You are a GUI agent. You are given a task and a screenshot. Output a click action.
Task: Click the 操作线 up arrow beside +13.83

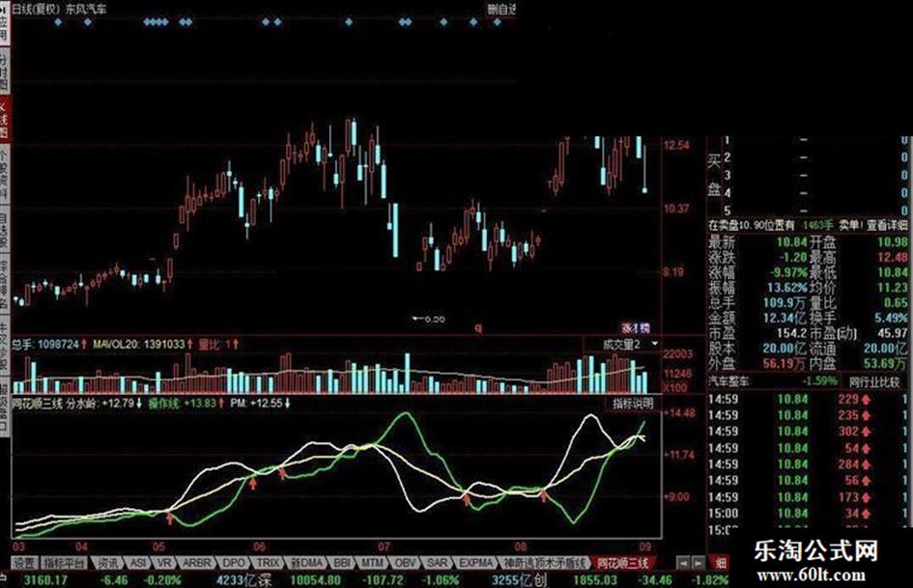click(x=220, y=403)
